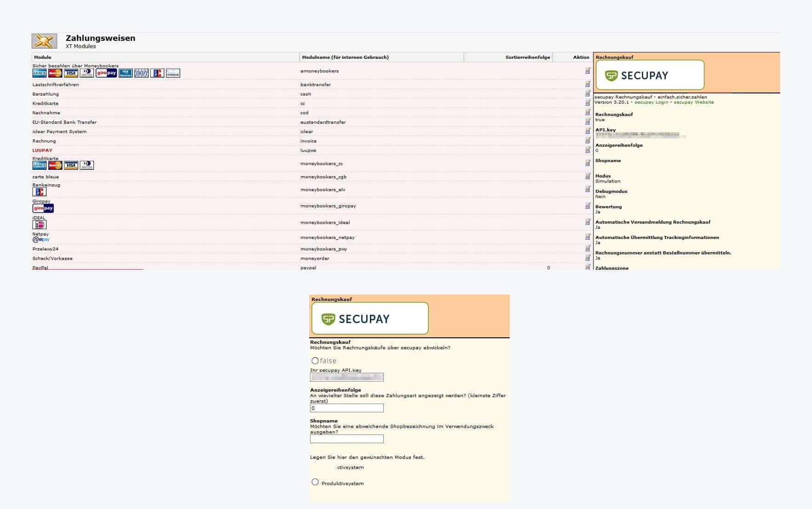Click the SECUPAY logo in the Rechnungskauf panel
The width and height of the screenshot is (812, 509).
pos(650,75)
